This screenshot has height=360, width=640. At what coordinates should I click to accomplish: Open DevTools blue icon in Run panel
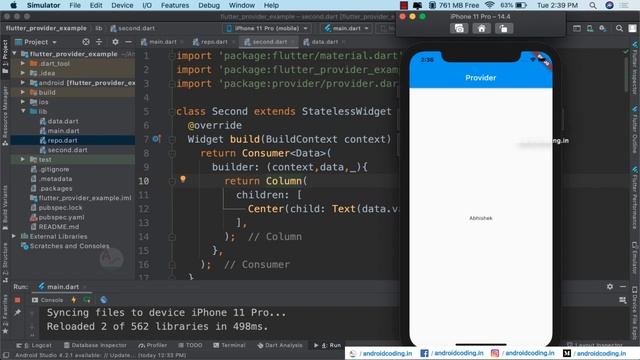click(x=104, y=300)
